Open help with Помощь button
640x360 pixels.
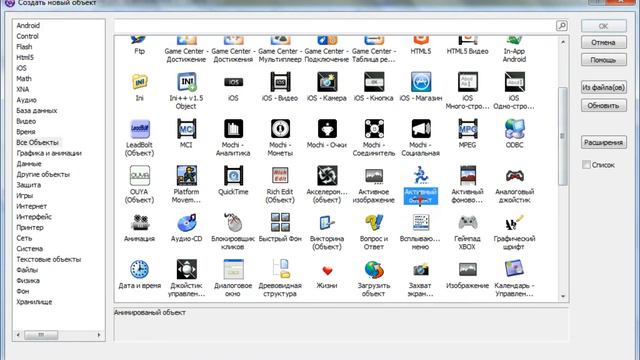(604, 60)
